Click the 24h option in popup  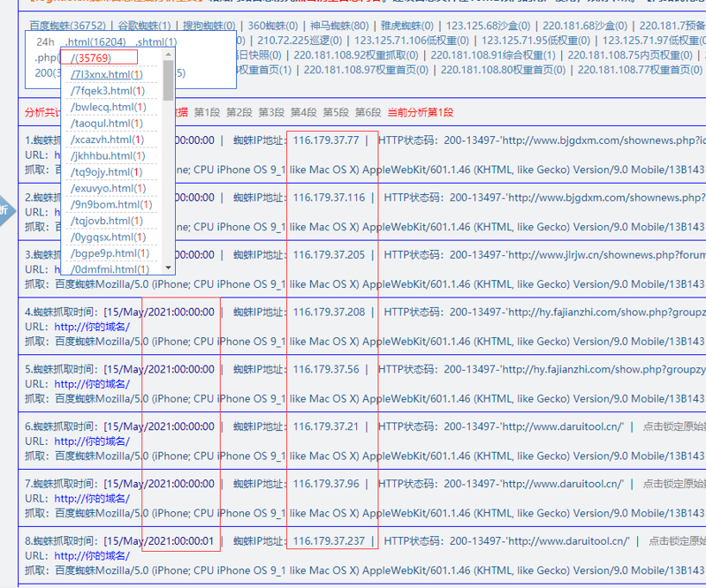tap(45, 41)
